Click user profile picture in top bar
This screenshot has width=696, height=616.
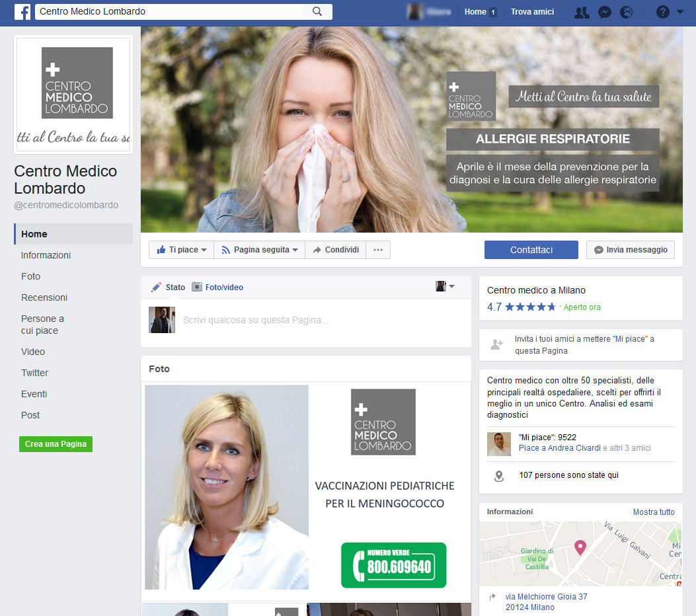coord(415,12)
